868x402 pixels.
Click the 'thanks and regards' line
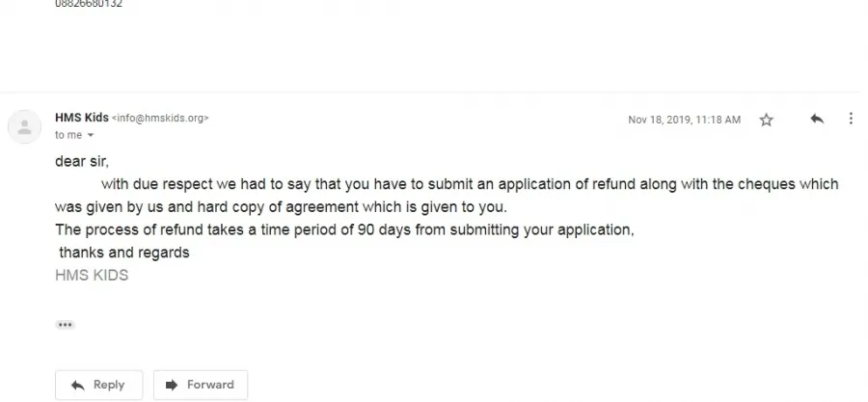click(124, 253)
